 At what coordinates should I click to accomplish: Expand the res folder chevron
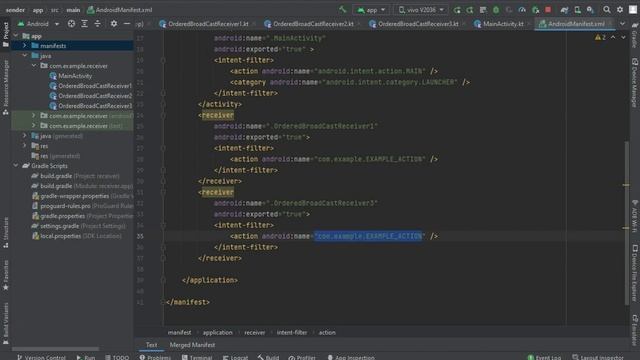click(x=24, y=146)
